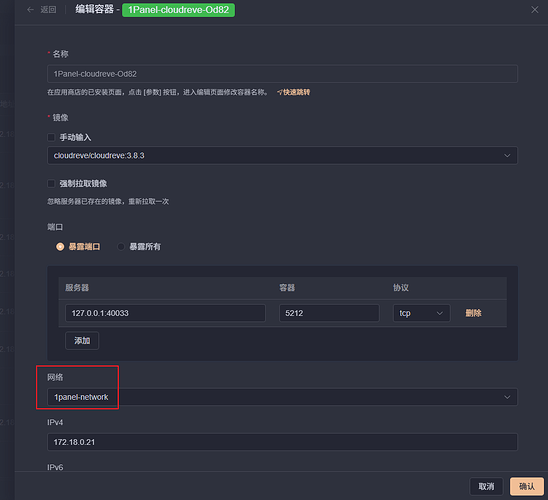Screen dimensions: 548x500
Task: Click the container name input field
Action: pos(282,74)
